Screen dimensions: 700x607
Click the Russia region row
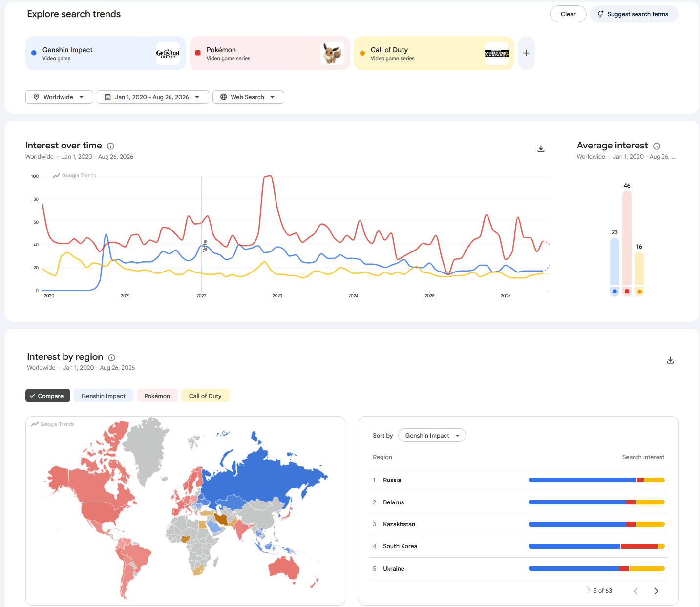(518, 480)
